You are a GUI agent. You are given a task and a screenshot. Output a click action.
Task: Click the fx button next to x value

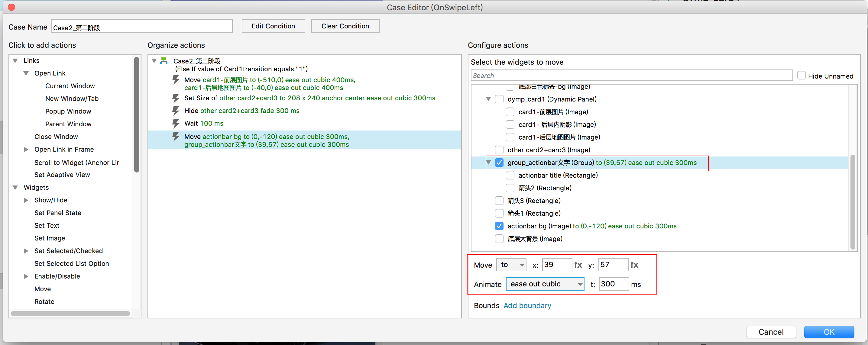578,265
